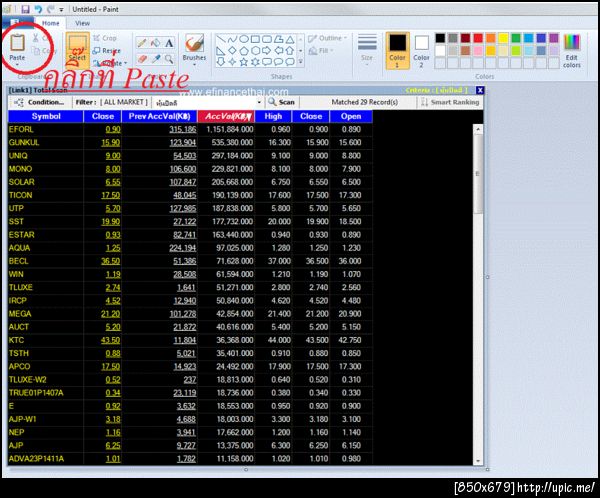Pick the purple color swatch
Viewport: 600px width, 498px height.
click(x=554, y=38)
